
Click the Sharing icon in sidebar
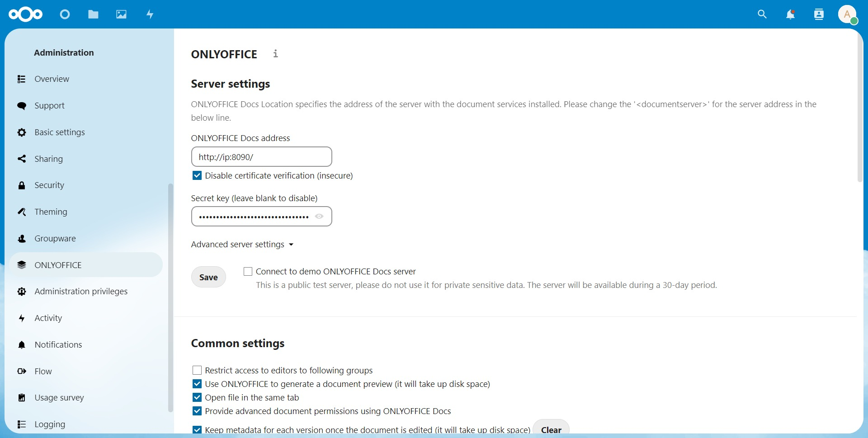(x=21, y=159)
